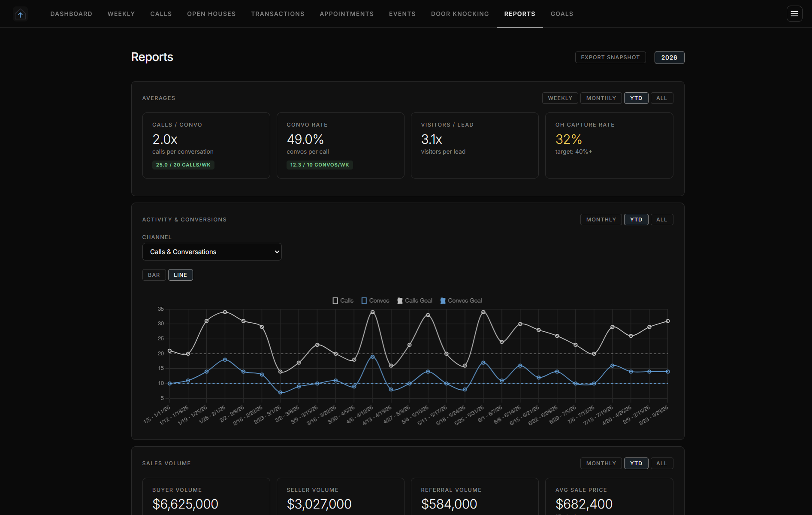
Task: Click the 12.3 / 10 CONVOS/WK badge
Action: click(x=320, y=165)
